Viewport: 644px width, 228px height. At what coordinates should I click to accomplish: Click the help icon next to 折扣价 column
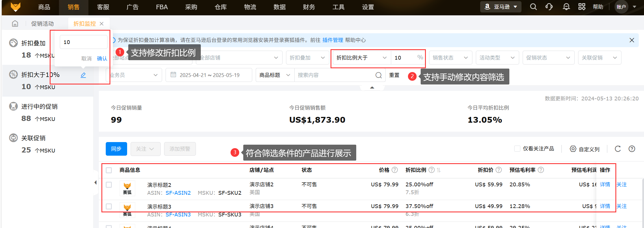click(x=499, y=170)
